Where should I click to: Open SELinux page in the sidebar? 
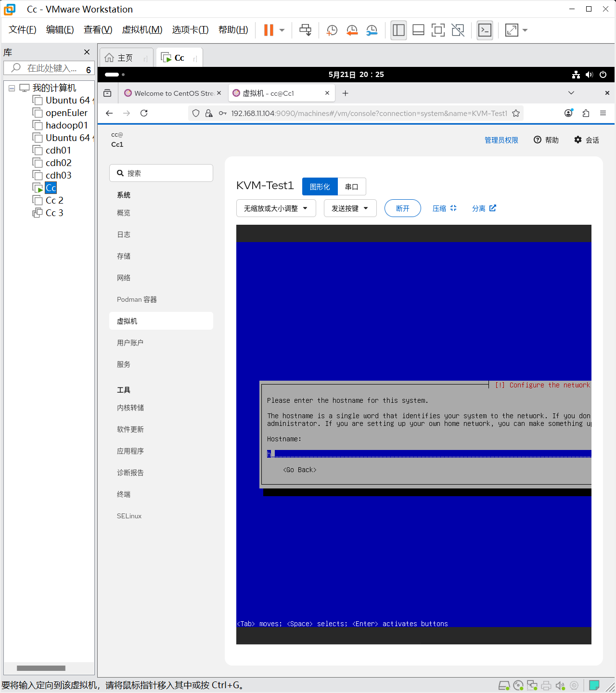[161, 516]
